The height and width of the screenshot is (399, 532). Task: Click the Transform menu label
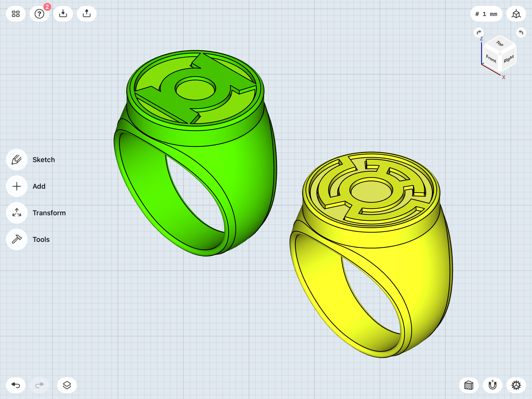click(x=49, y=213)
